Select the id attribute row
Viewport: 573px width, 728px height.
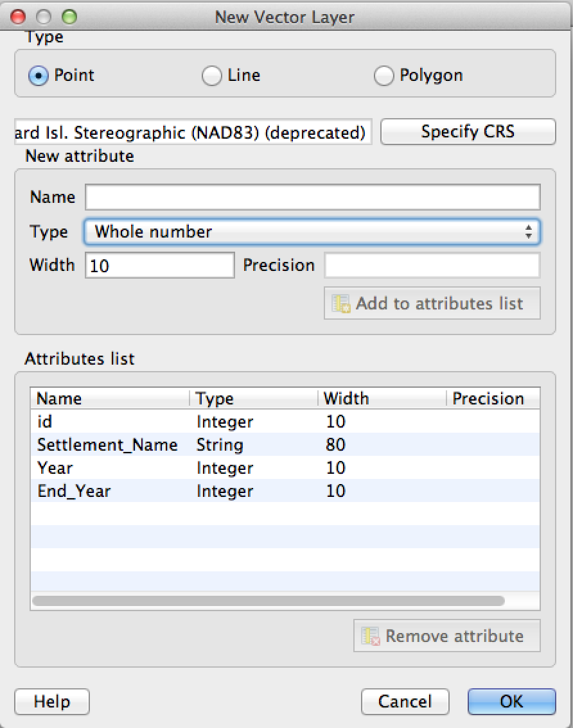(x=193, y=422)
